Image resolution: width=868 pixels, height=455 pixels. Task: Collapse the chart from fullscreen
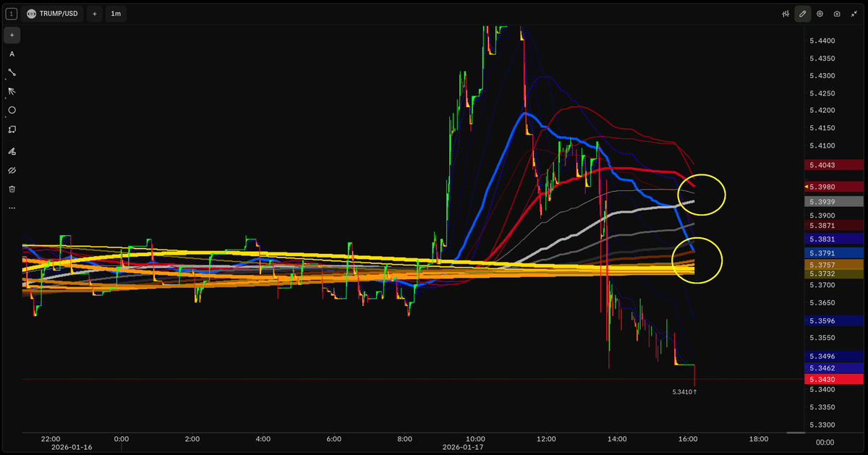point(854,14)
